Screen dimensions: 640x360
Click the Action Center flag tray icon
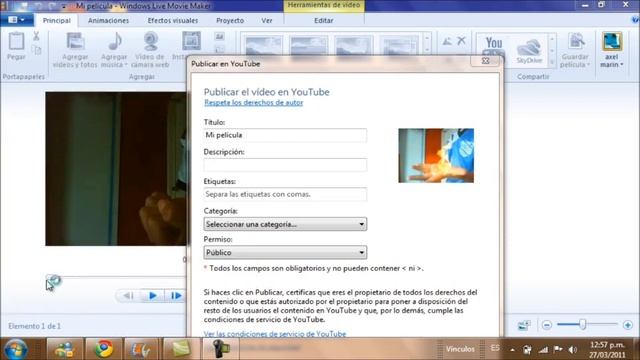click(x=558, y=350)
